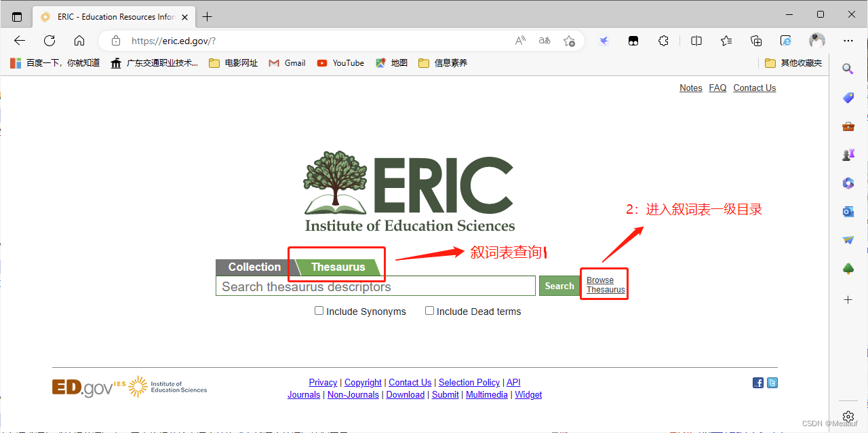Click the browser Back arrow
Viewport: 868px width, 433px height.
(20, 41)
